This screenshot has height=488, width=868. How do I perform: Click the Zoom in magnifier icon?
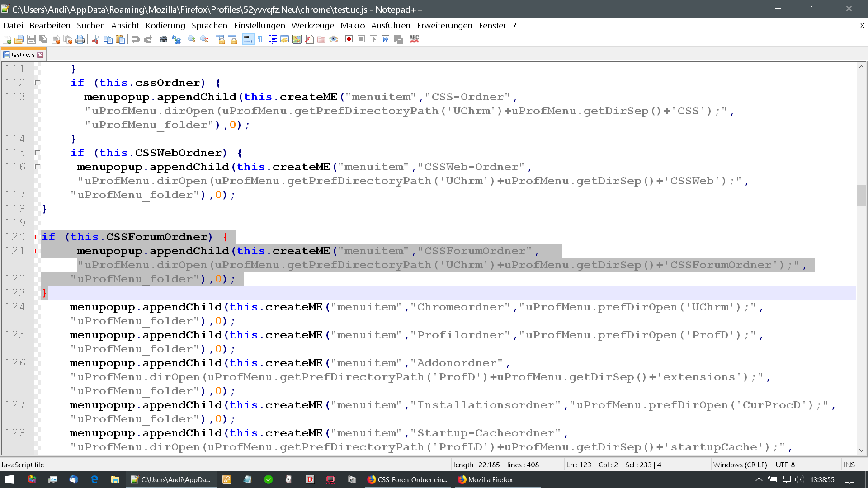[x=192, y=39]
